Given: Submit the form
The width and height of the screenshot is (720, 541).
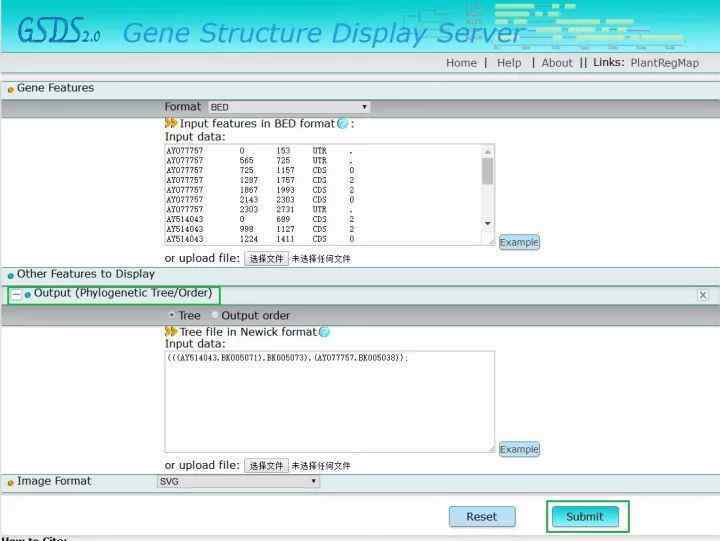Looking at the screenshot, I should 585,517.
